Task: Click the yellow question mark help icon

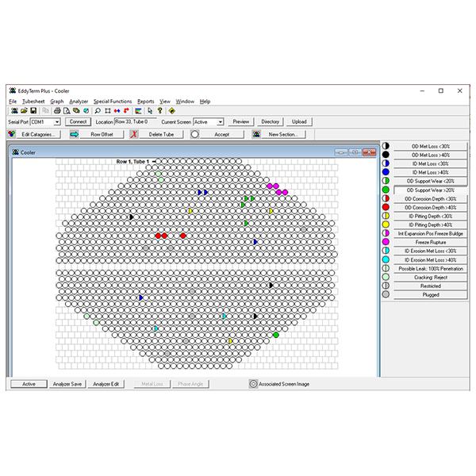Action: click(159, 111)
